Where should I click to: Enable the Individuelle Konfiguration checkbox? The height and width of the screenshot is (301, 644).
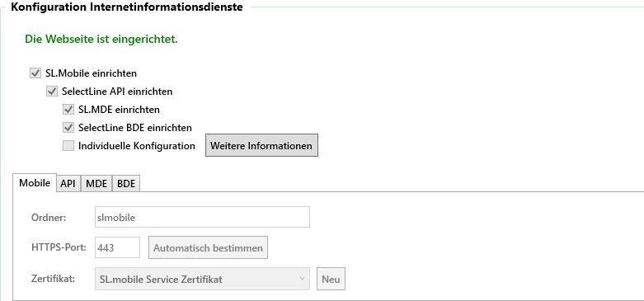coord(68,146)
